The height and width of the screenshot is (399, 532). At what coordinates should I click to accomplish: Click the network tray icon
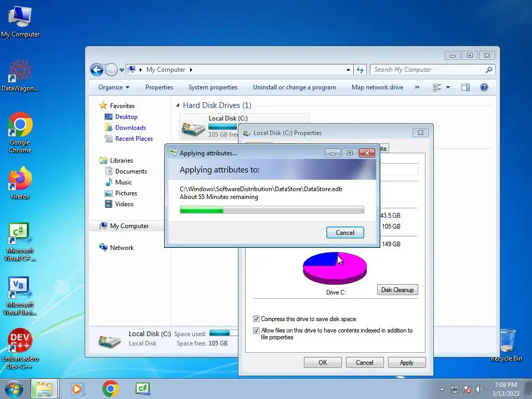coord(454,389)
